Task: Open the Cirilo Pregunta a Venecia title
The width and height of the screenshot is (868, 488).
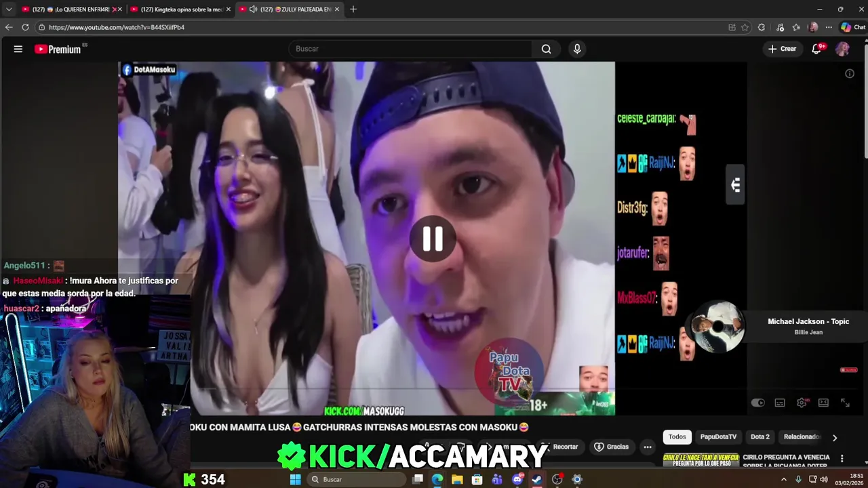Action: (x=786, y=461)
